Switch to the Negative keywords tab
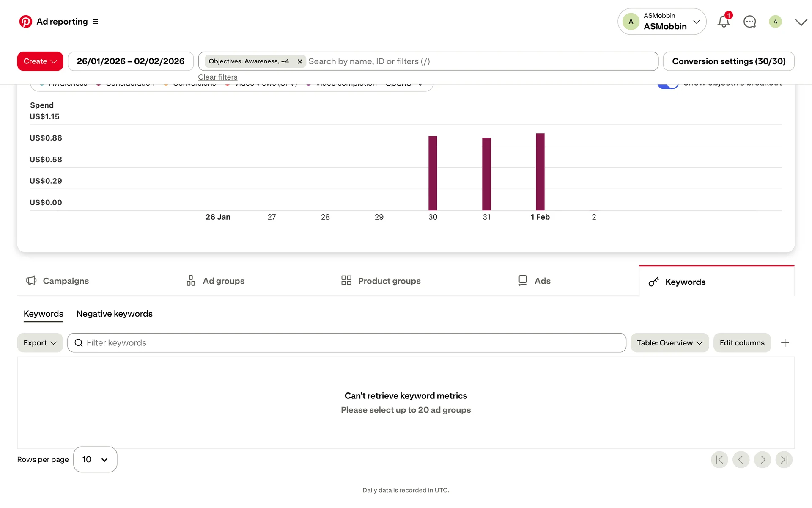Image resolution: width=812 pixels, height=508 pixels. pyautogui.click(x=114, y=314)
